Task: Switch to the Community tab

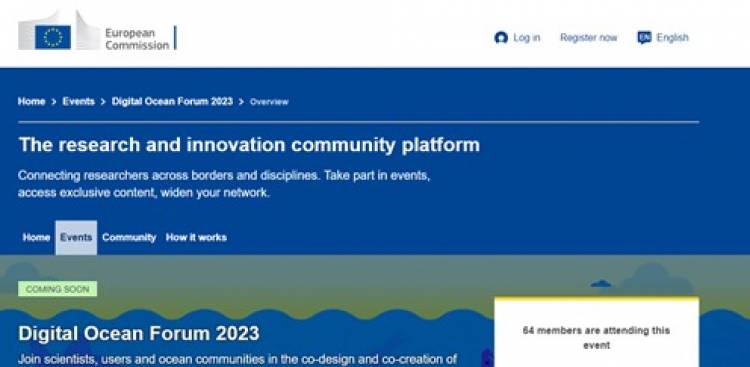Action: (129, 237)
